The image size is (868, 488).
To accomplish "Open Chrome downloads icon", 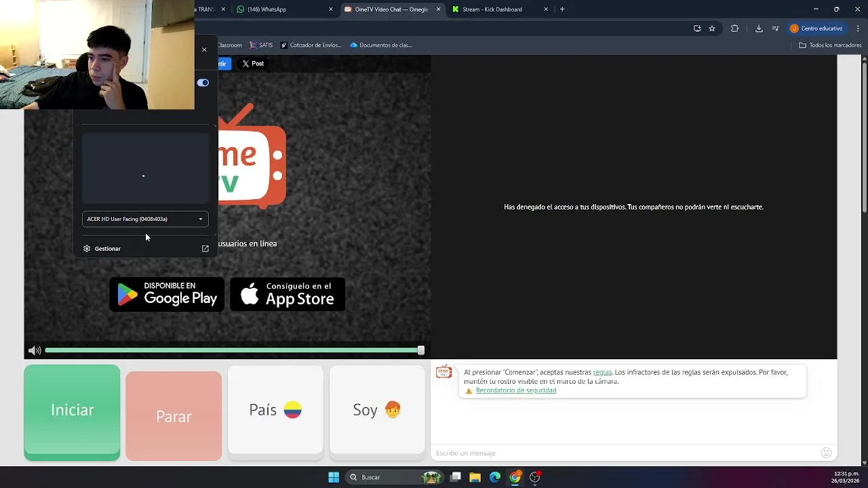I will pos(759,28).
